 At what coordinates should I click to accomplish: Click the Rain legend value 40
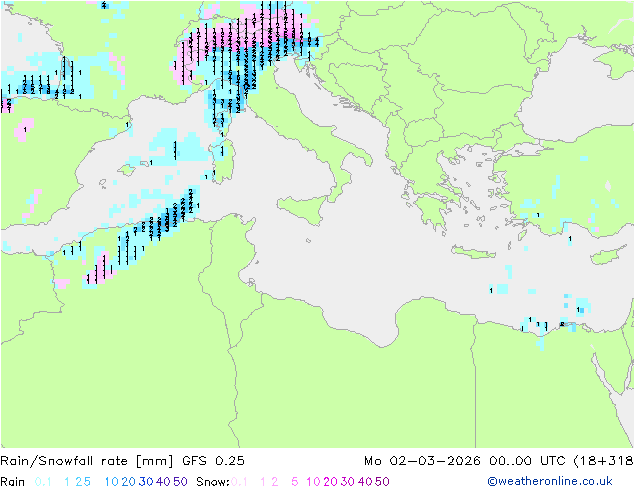click(x=163, y=482)
